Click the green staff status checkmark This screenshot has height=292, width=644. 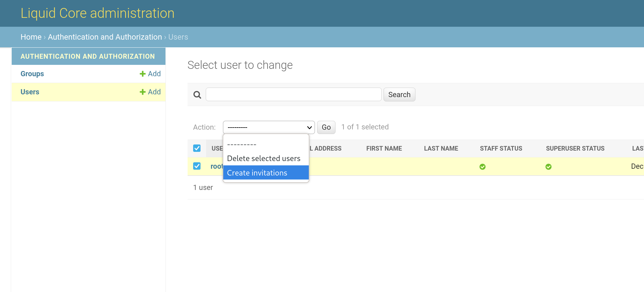click(x=483, y=167)
